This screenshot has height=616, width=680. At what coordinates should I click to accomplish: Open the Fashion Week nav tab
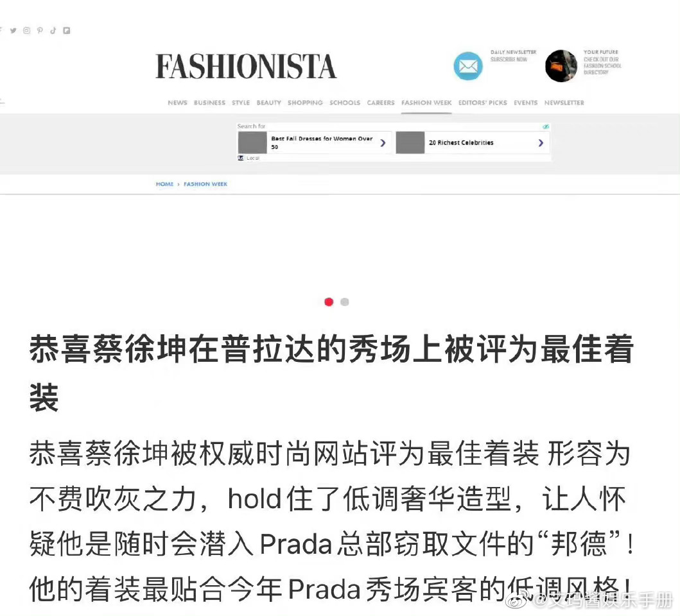coord(426,103)
